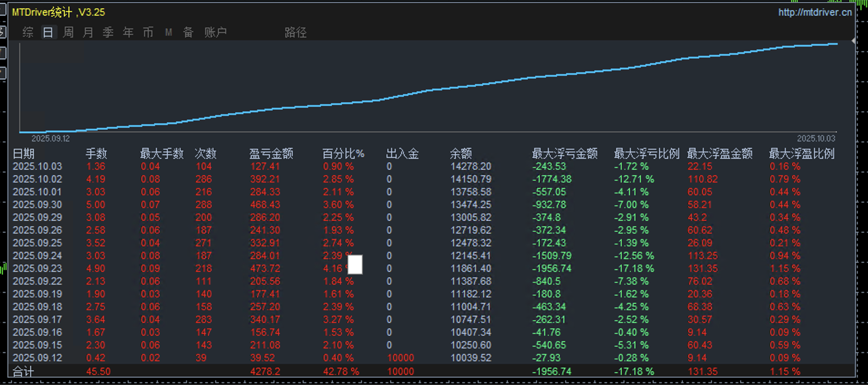Screen dimensions: 868x385
Task: Select the 2025.09.17 row date
Action: click(x=37, y=320)
